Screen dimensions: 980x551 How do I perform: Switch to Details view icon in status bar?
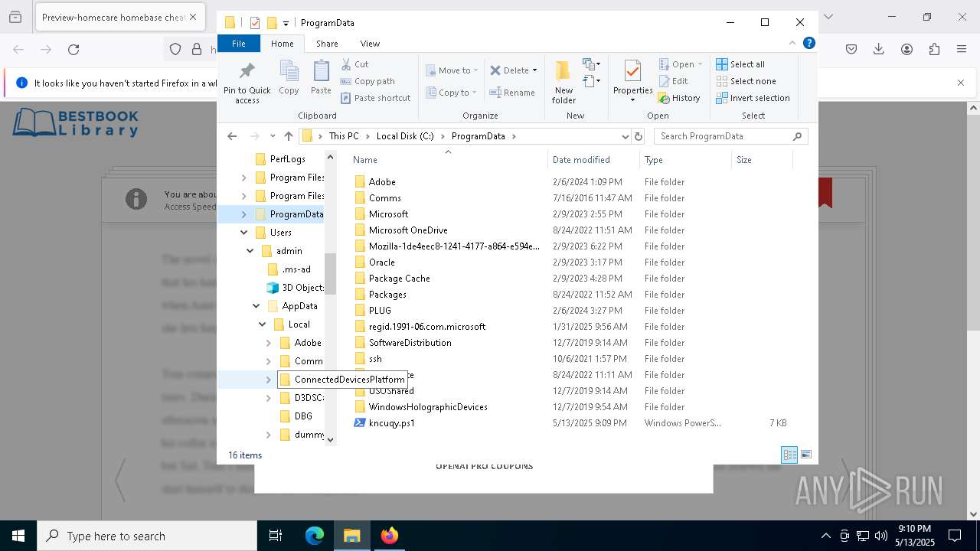789,455
